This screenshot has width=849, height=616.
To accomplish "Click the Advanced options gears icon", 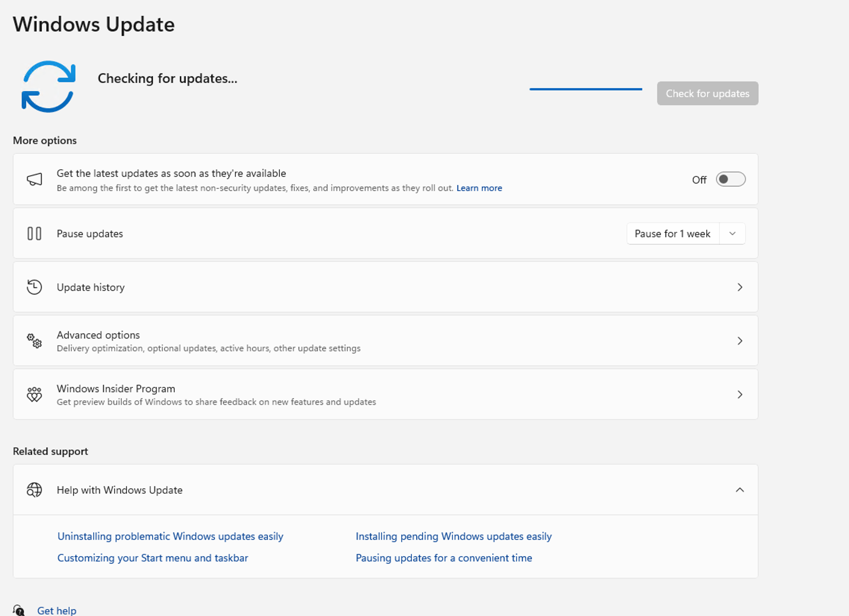I will [34, 341].
